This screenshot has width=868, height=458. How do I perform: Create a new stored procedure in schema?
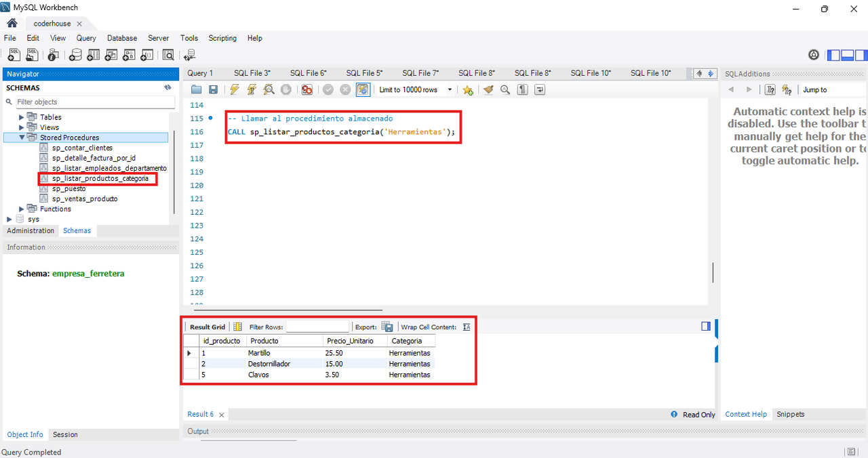click(130, 55)
